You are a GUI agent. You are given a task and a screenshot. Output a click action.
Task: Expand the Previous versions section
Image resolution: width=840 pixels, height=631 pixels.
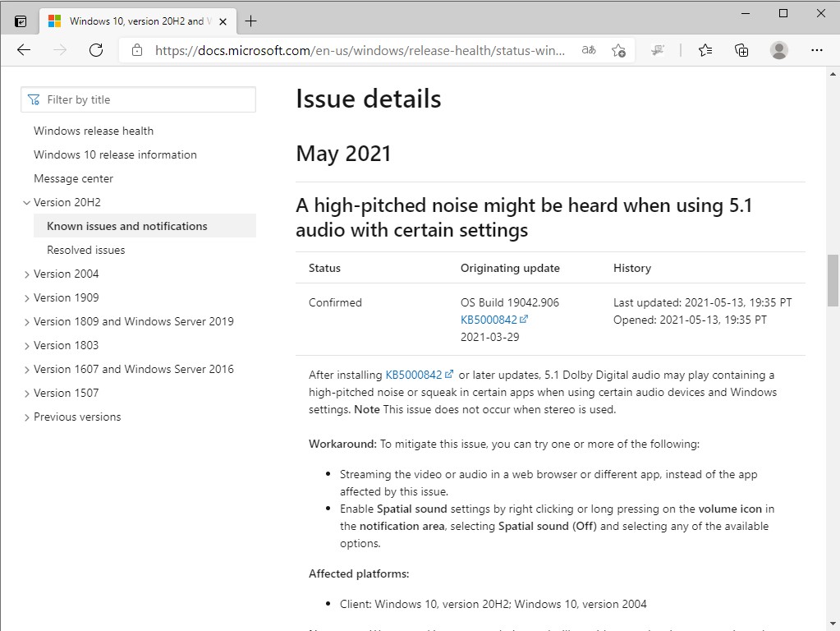click(27, 417)
